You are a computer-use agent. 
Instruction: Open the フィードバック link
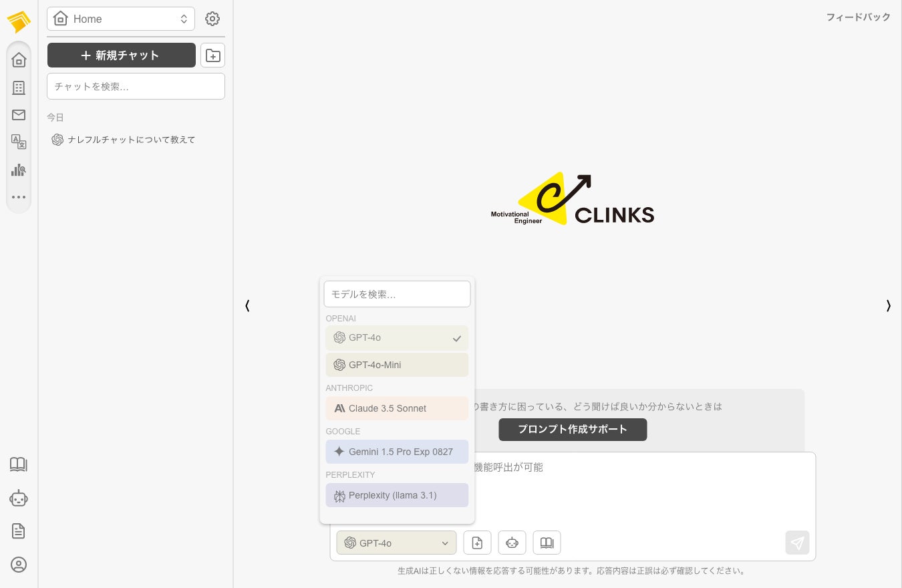coord(859,17)
